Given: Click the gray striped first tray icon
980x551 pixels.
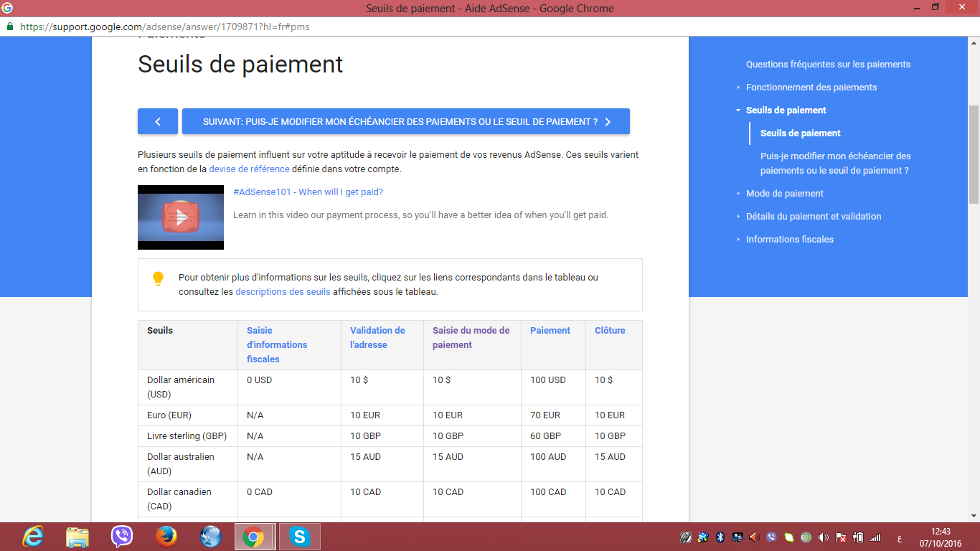Looking at the screenshot, I should pyautogui.click(x=686, y=537).
